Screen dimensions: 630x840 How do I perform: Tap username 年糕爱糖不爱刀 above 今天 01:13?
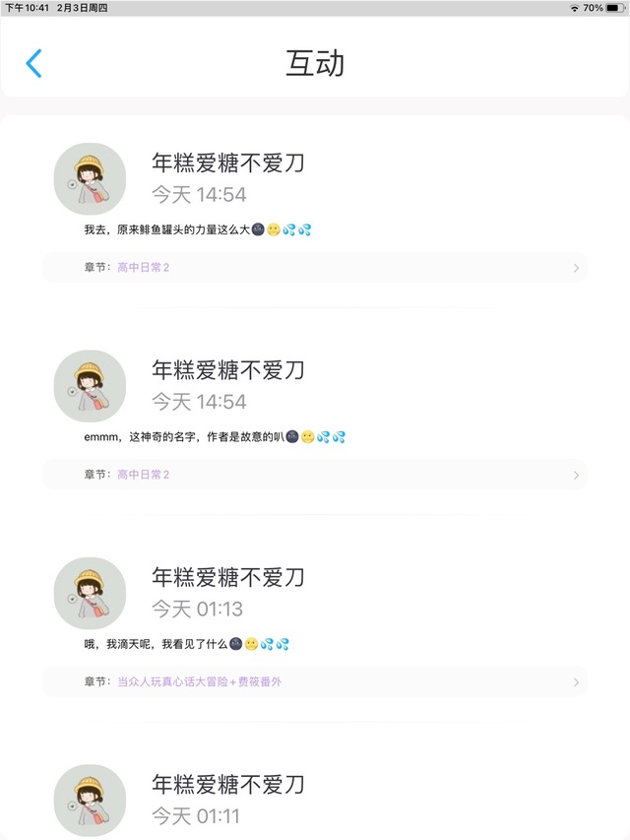pyautogui.click(x=227, y=577)
